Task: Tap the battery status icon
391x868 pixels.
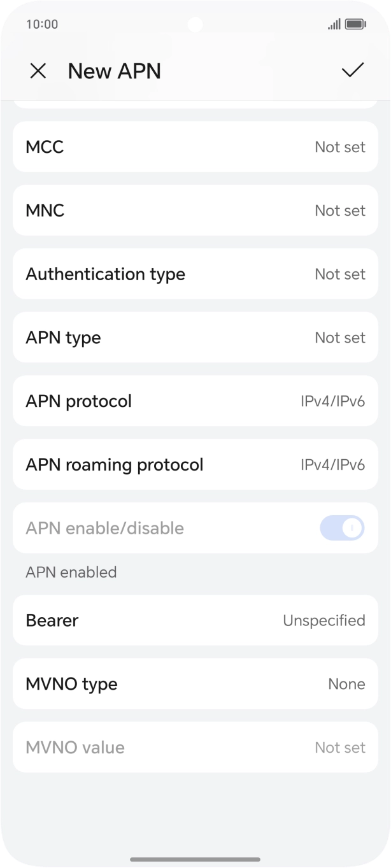Action: 355,24
